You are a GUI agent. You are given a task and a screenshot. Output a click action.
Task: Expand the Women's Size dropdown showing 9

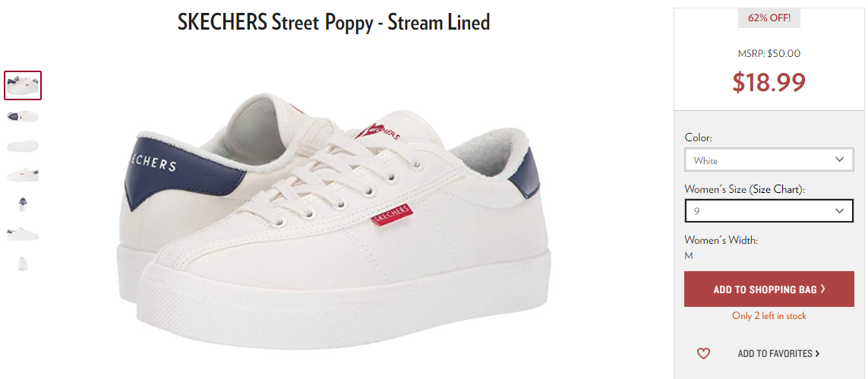click(x=769, y=211)
